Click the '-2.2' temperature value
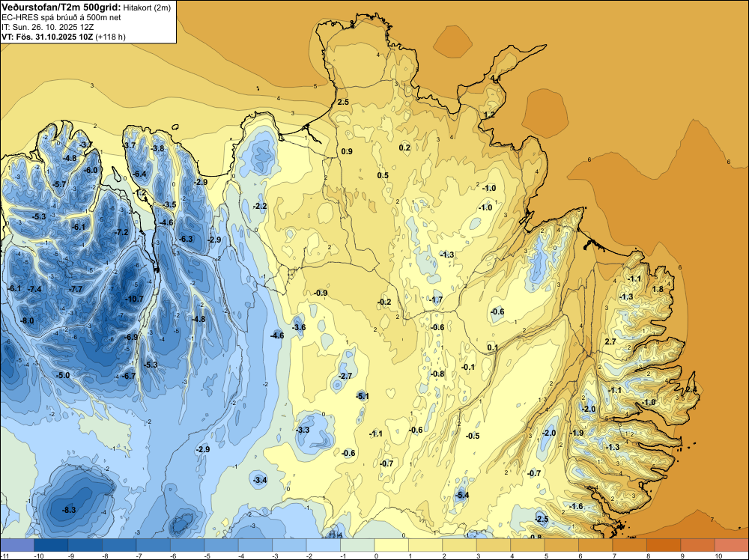This screenshot has height=560, width=749. click(x=261, y=206)
